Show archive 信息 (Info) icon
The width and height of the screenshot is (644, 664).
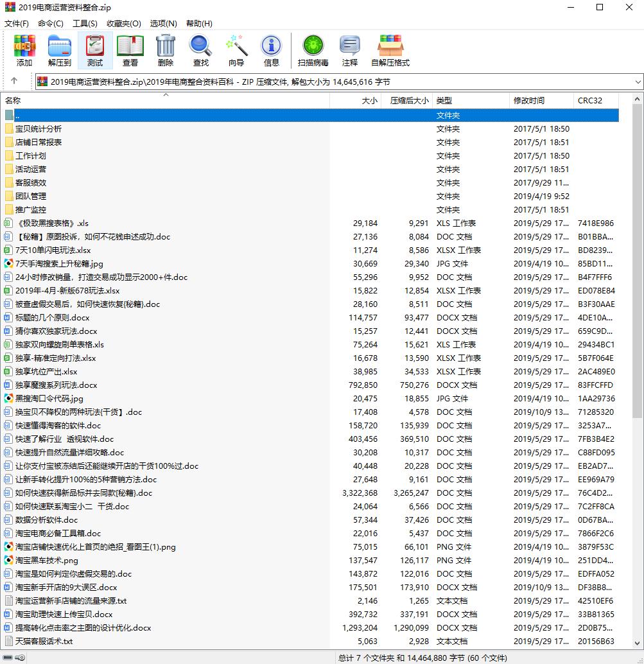point(272,50)
